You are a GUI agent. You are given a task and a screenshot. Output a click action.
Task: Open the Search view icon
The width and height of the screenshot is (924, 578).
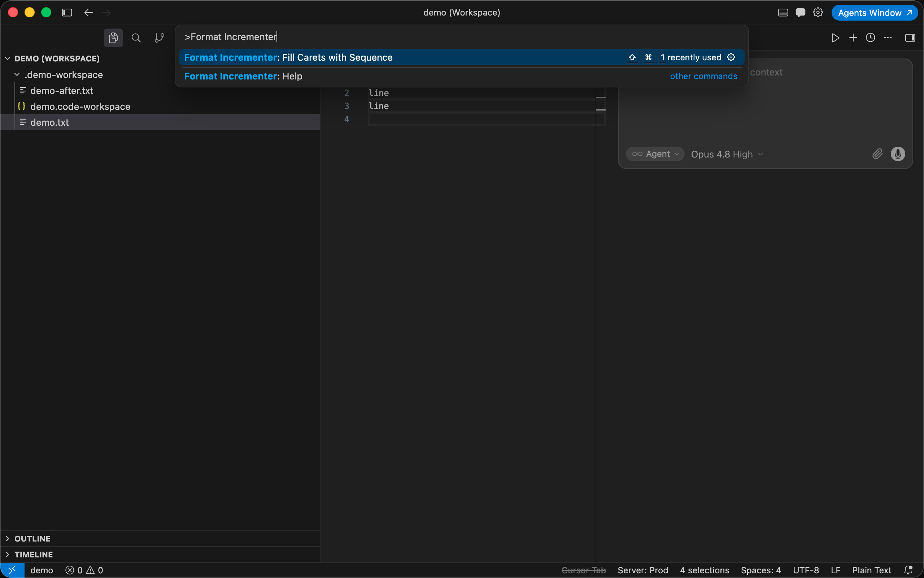click(x=136, y=38)
